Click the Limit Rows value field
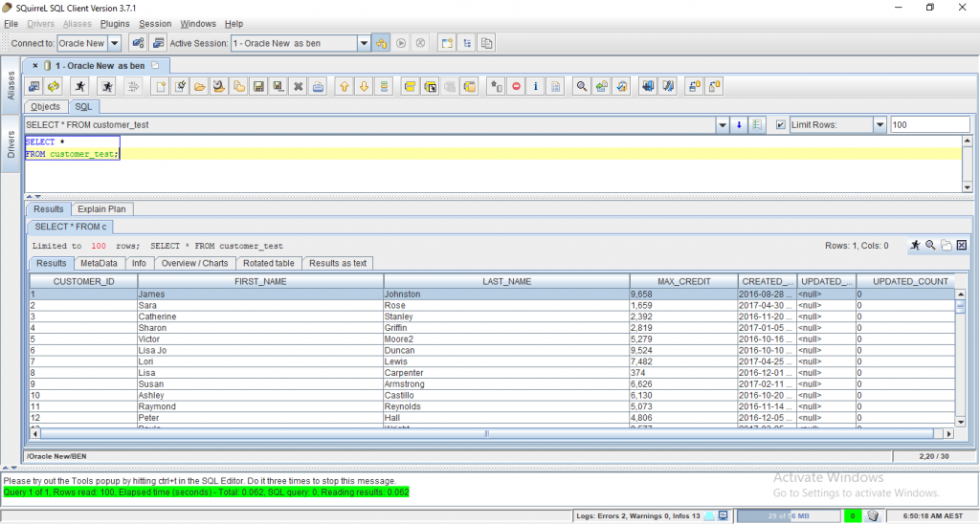 coord(926,125)
